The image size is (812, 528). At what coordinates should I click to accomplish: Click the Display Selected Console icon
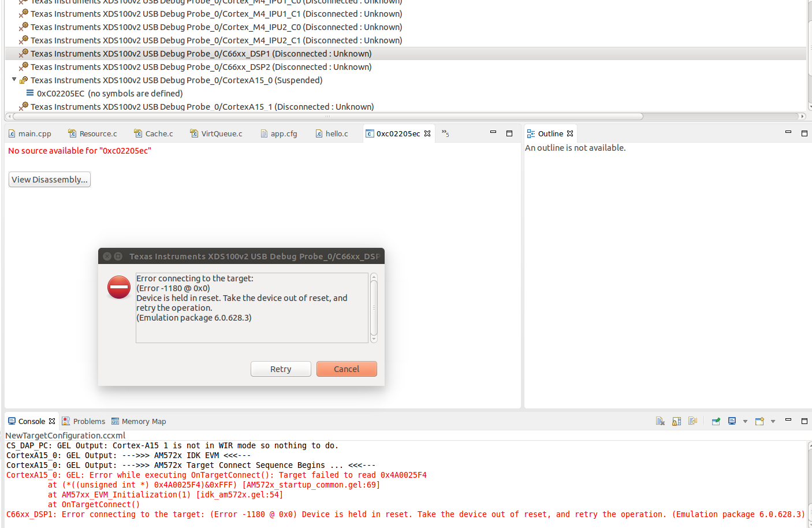point(732,421)
